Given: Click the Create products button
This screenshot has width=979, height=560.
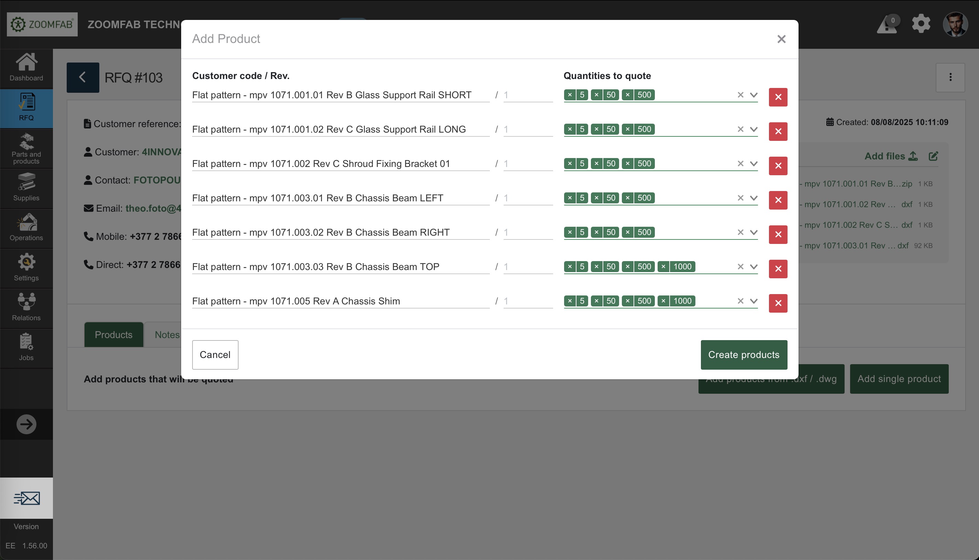Looking at the screenshot, I should point(744,355).
